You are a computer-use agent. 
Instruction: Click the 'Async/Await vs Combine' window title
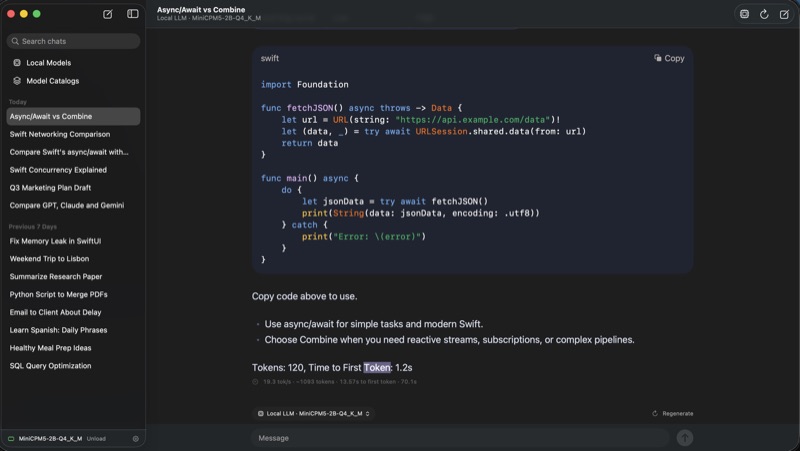point(201,10)
